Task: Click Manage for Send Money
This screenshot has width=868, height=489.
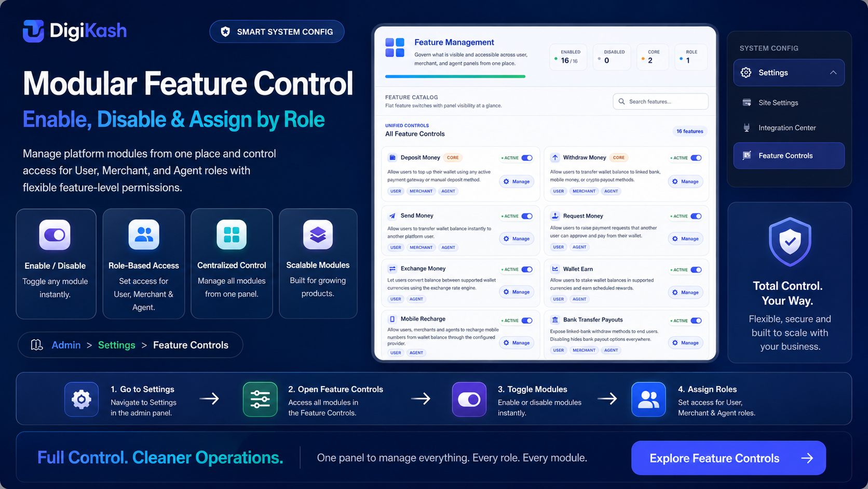Action: [517, 239]
